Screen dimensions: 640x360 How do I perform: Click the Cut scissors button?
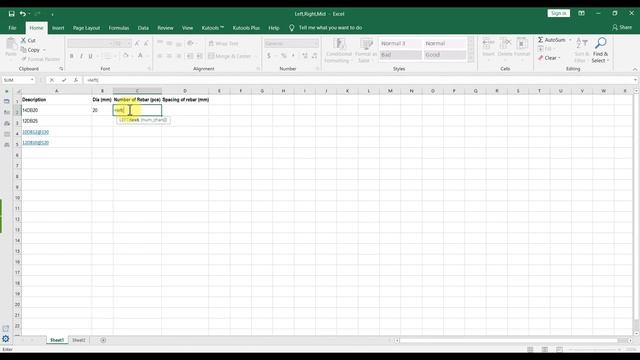[28, 40]
